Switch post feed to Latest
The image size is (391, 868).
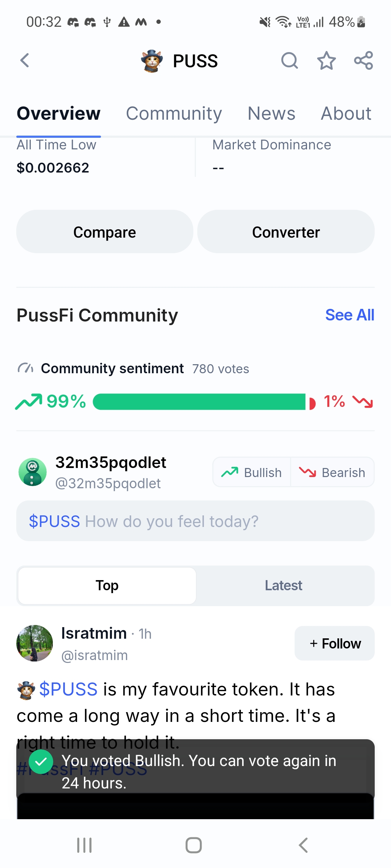coord(283,586)
